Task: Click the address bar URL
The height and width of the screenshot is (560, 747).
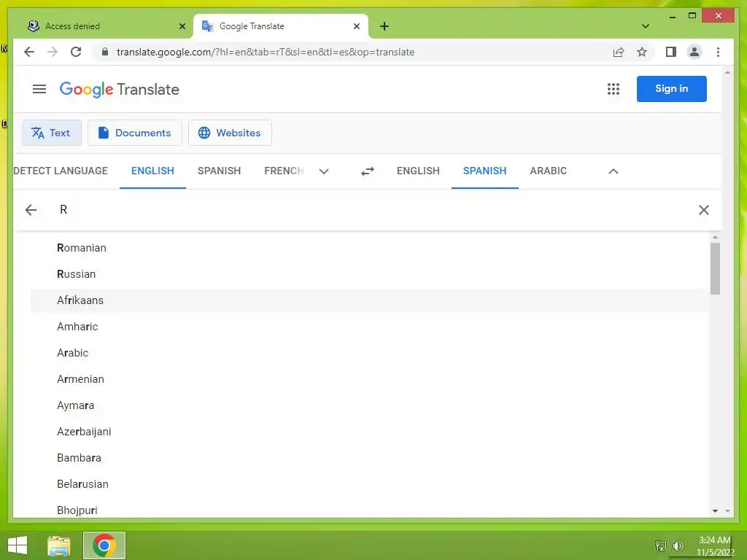Action: tap(266, 52)
